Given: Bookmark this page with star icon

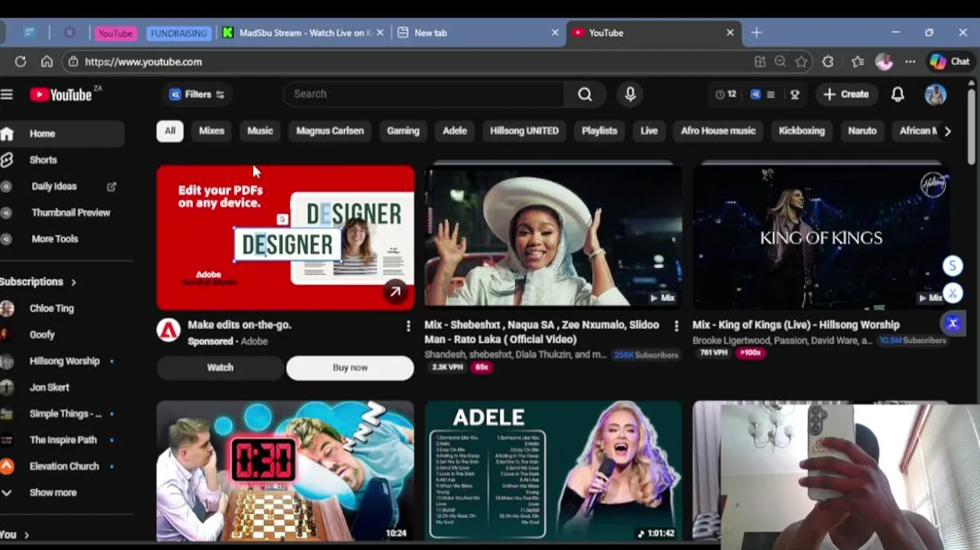Looking at the screenshot, I should (801, 62).
